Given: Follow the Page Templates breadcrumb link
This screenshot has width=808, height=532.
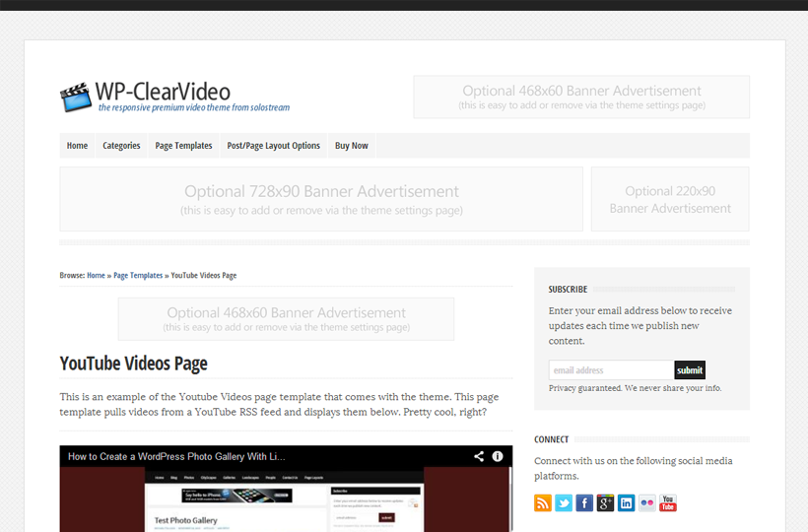Looking at the screenshot, I should (138, 276).
